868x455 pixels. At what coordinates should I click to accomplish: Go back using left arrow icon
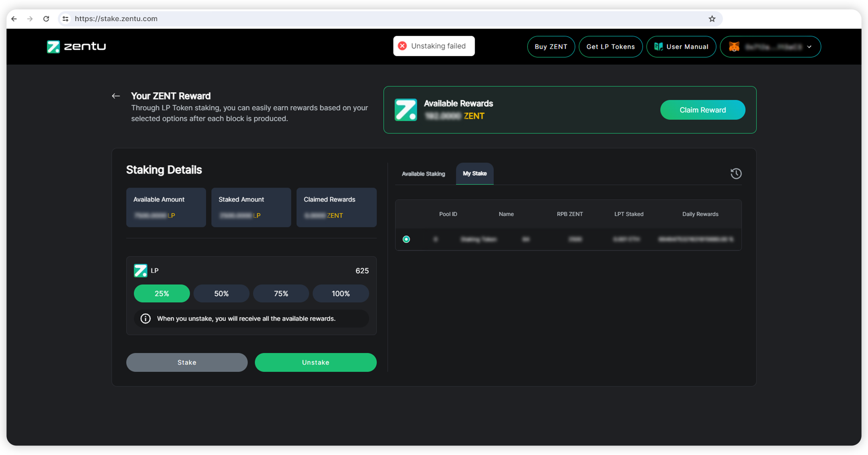pos(116,96)
